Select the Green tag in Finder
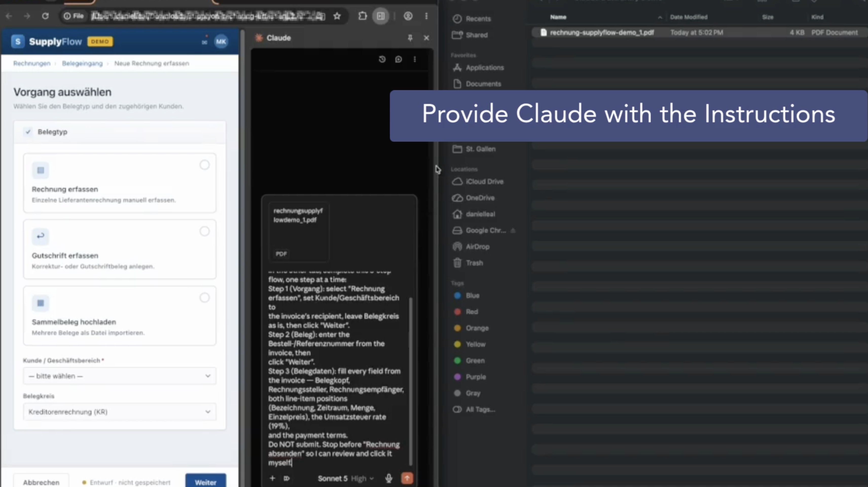Viewport: 868px width, 487px height. click(469, 361)
